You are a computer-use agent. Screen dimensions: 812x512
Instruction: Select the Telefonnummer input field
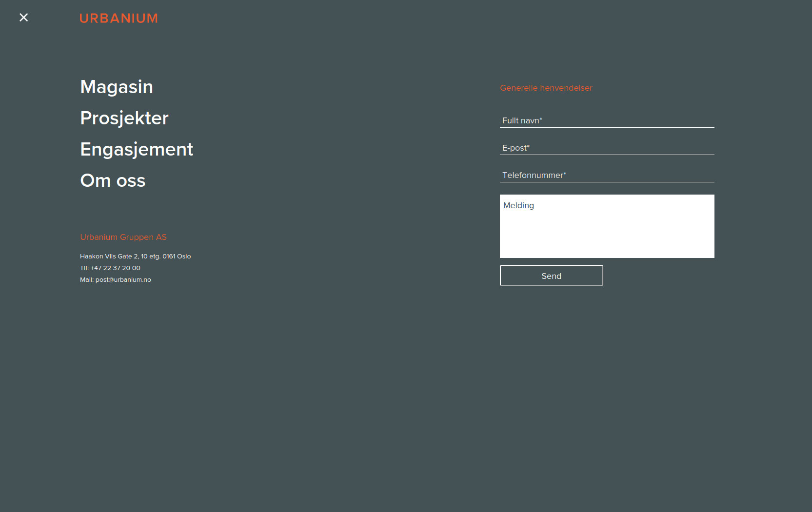click(607, 175)
